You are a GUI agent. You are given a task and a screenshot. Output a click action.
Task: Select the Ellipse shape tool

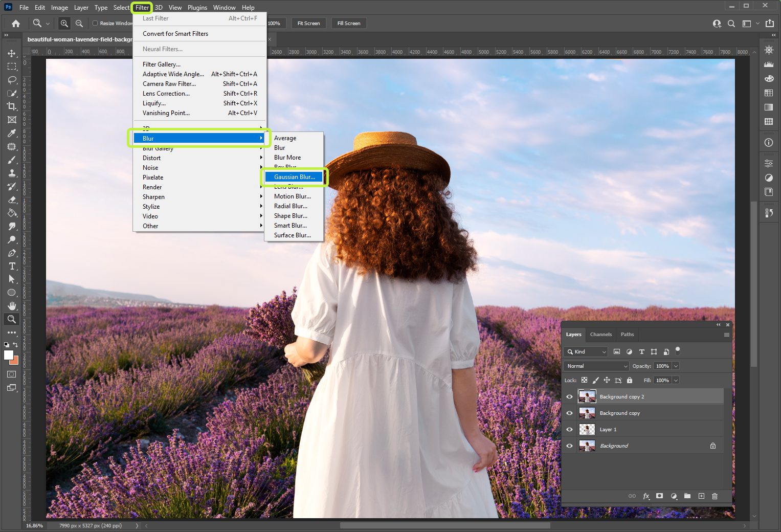click(12, 293)
